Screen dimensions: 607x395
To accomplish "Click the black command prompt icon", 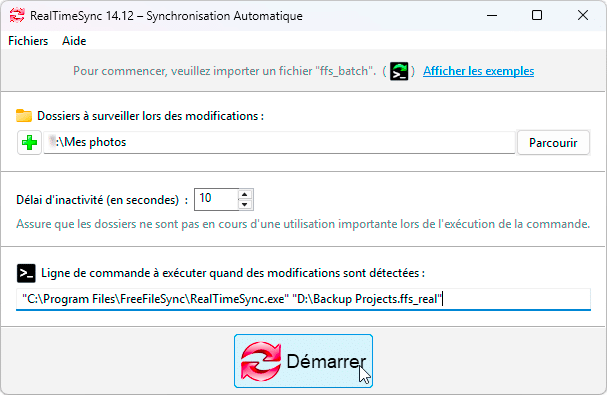I will 26,273.
